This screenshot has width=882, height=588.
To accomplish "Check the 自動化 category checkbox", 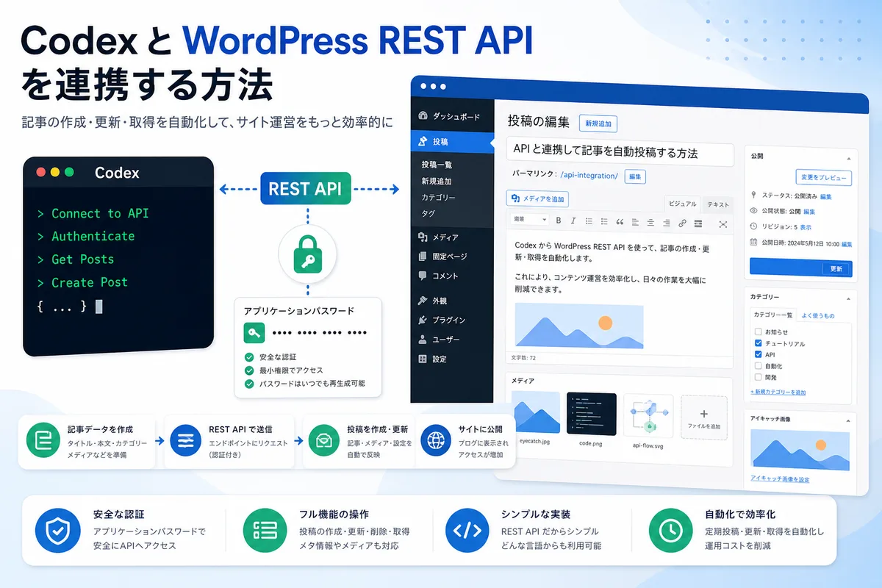I will click(758, 366).
